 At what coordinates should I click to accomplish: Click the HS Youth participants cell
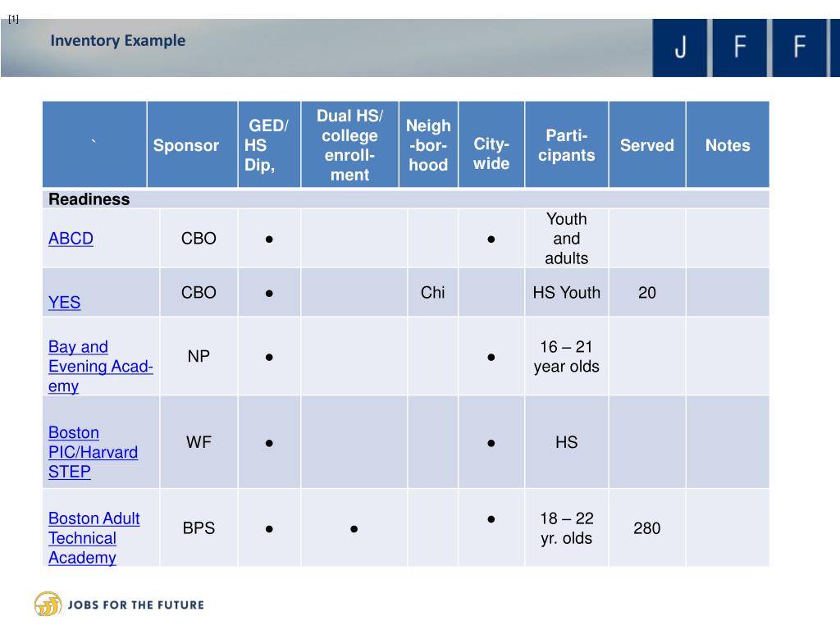[x=567, y=293]
